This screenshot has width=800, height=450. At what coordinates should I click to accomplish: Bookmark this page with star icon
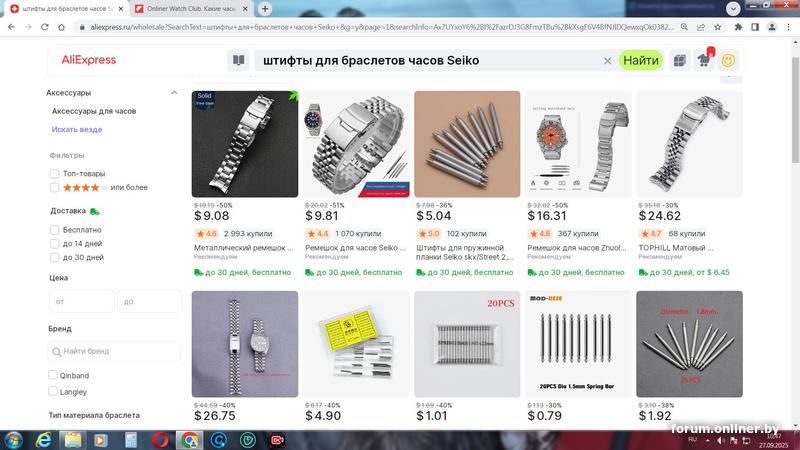tap(718, 27)
